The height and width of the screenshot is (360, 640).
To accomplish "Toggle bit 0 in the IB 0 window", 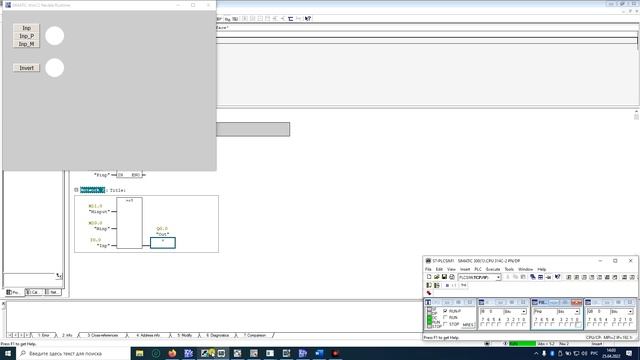I will pyautogui.click(x=524, y=324).
